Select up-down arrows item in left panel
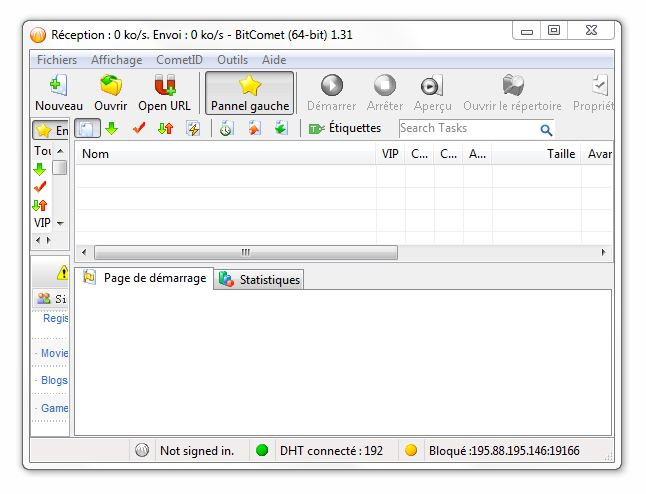Image resolution: width=646 pixels, height=494 pixels. pyautogui.click(x=40, y=205)
